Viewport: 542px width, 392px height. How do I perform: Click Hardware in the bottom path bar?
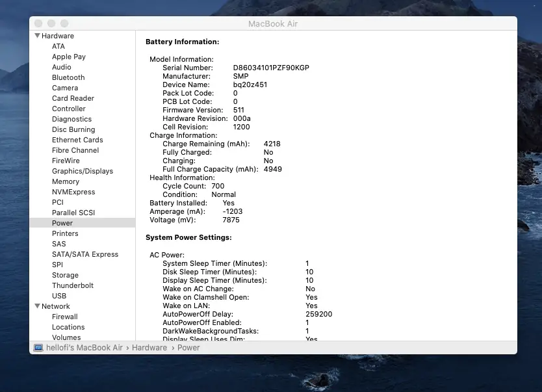tap(149, 348)
